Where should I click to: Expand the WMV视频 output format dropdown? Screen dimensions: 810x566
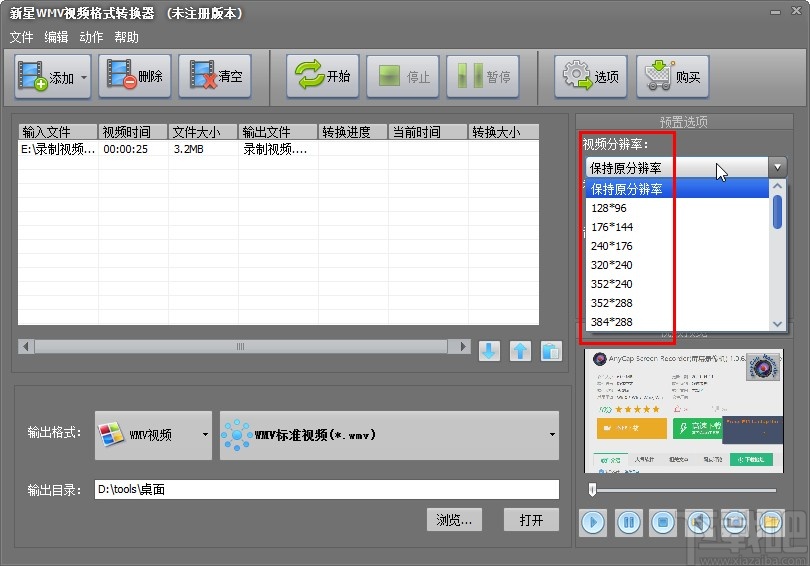tap(153, 435)
